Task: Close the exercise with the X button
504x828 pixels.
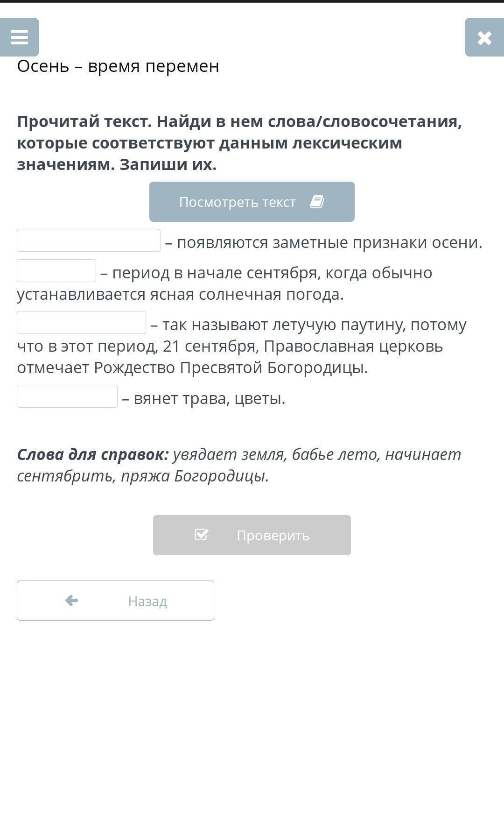Action: 484,37
